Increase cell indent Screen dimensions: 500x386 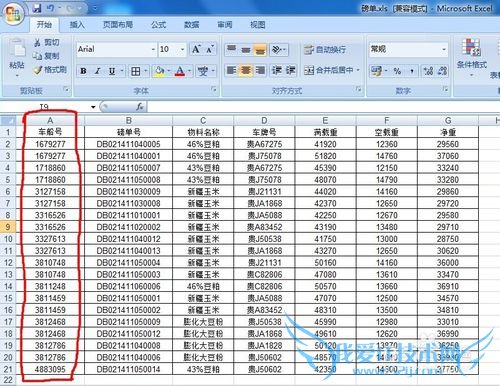point(290,70)
